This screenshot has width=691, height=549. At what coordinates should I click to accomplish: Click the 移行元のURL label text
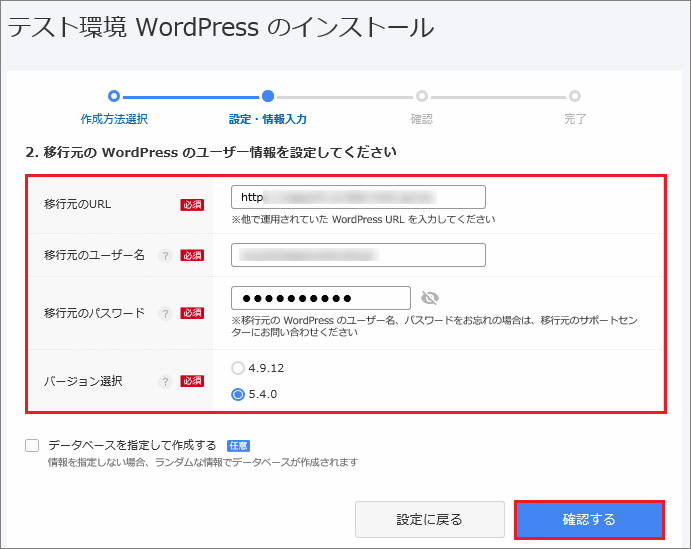tap(78, 204)
